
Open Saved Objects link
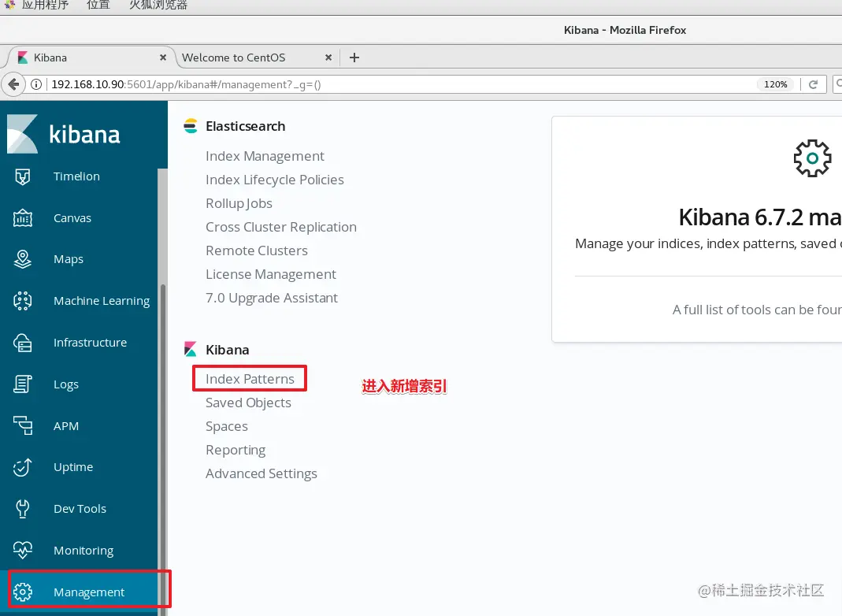point(248,403)
